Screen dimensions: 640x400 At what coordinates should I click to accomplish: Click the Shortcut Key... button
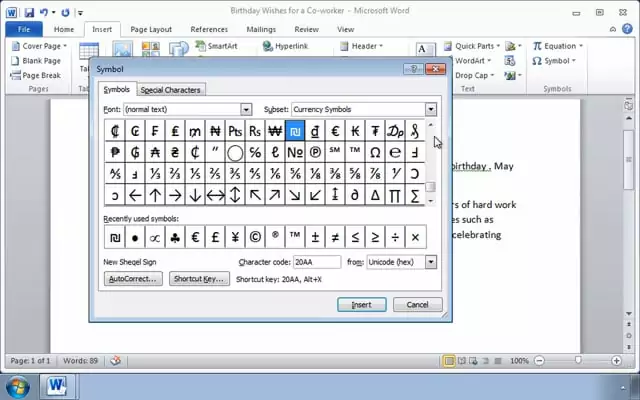tap(199, 279)
